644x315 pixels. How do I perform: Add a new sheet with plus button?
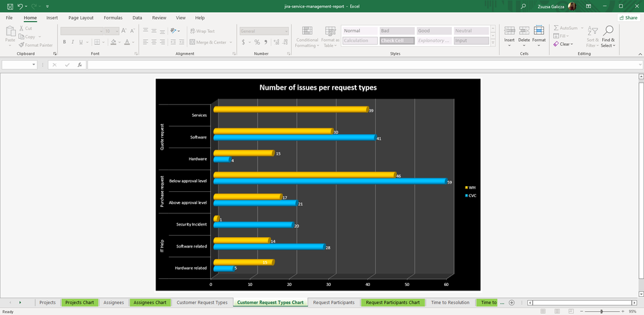(x=511, y=303)
